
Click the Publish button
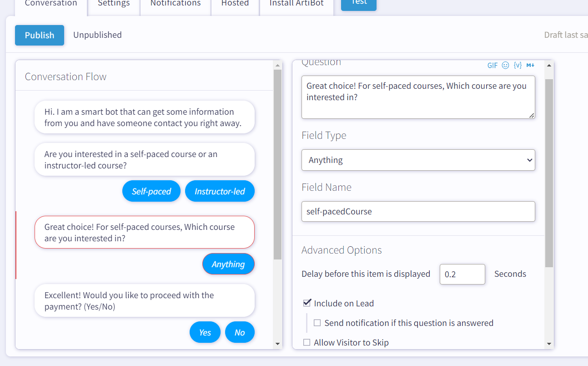coord(40,35)
